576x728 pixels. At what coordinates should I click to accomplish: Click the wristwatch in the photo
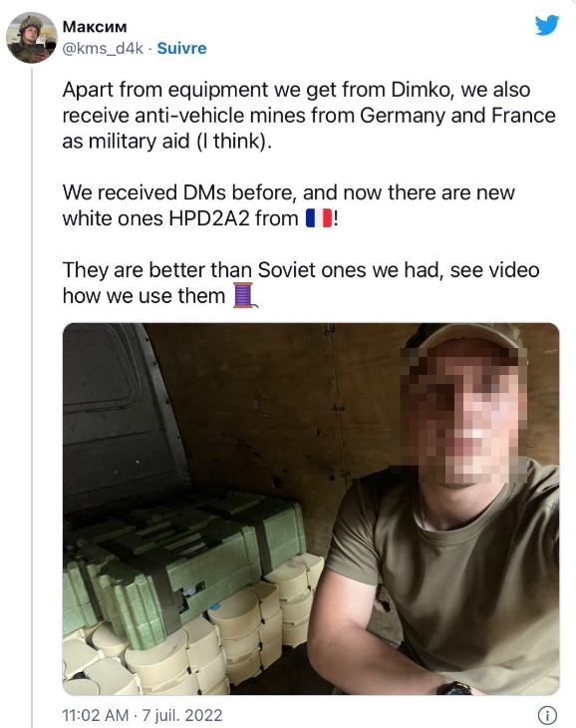454,688
